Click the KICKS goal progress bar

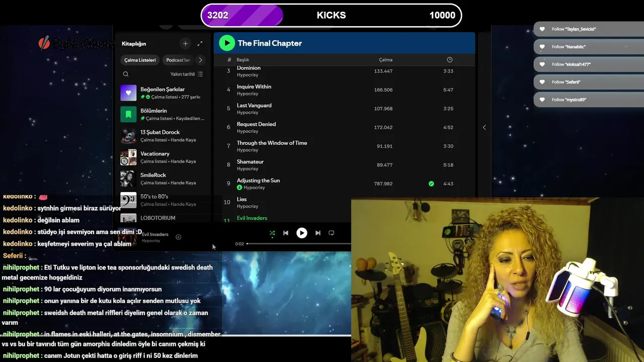point(331,15)
